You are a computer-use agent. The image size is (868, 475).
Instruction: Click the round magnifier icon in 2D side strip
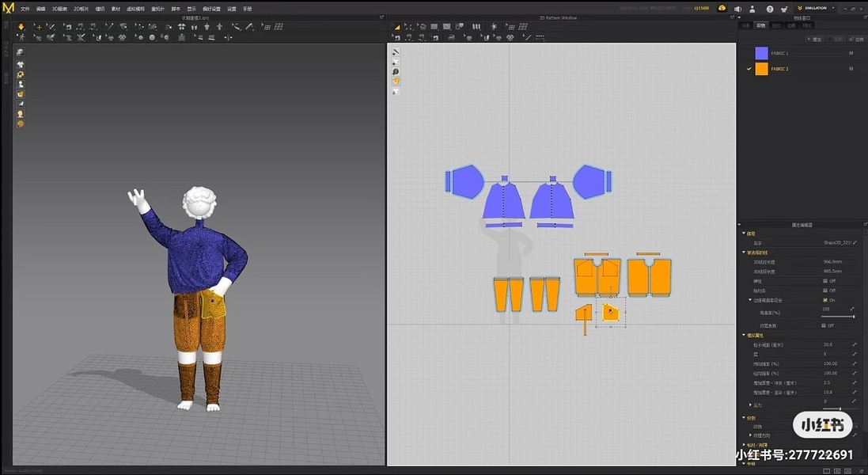tap(396, 72)
